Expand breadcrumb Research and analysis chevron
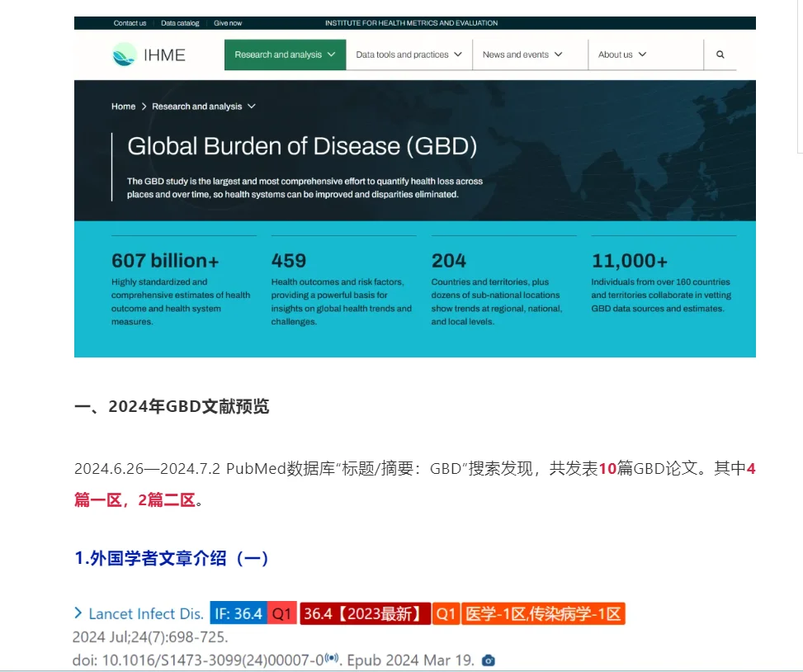This screenshot has height=672, width=803. tap(252, 106)
